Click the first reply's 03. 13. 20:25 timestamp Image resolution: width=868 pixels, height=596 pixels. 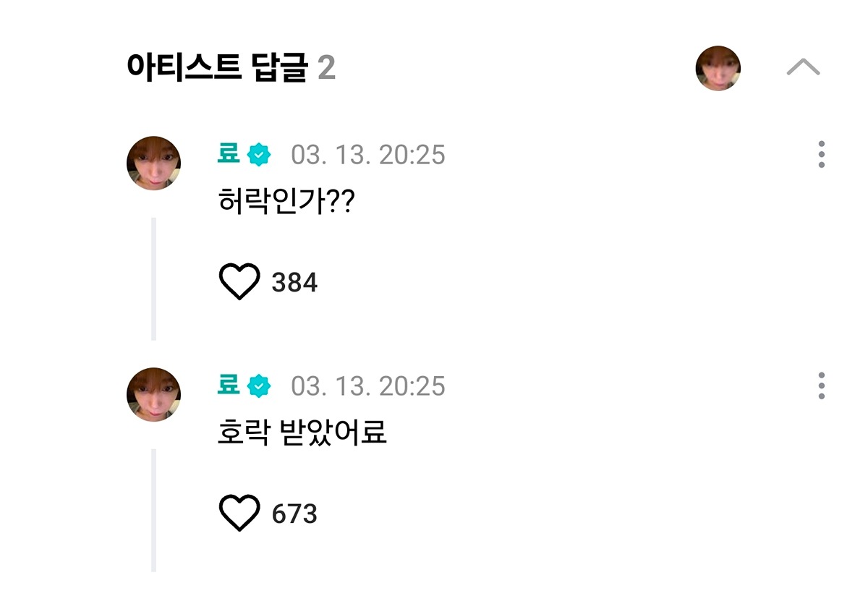[x=368, y=155]
